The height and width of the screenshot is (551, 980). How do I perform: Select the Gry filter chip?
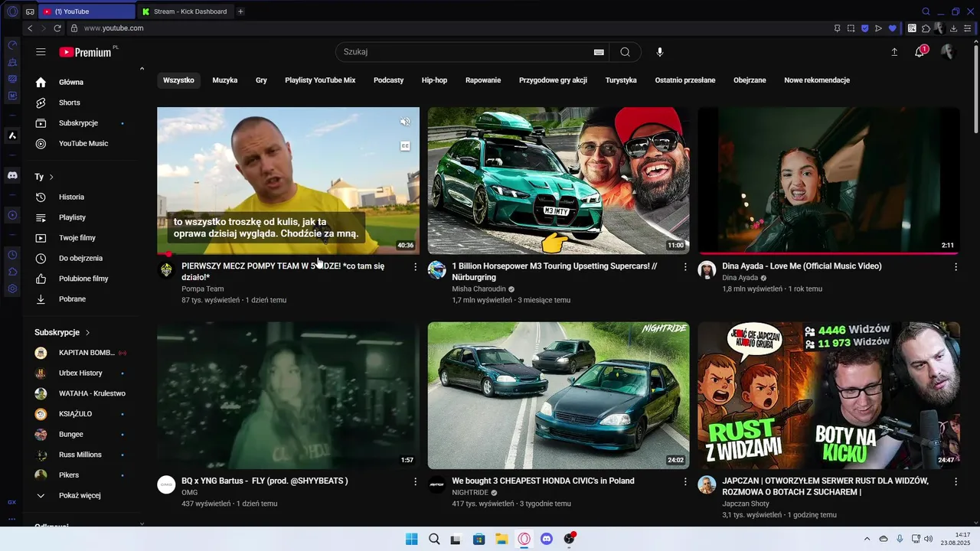(x=261, y=80)
